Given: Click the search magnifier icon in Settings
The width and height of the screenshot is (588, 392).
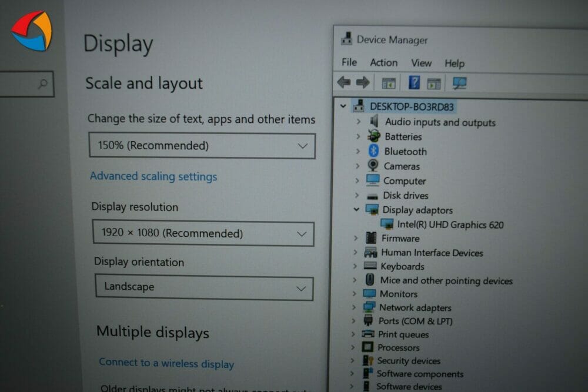Looking at the screenshot, I should pos(43,83).
